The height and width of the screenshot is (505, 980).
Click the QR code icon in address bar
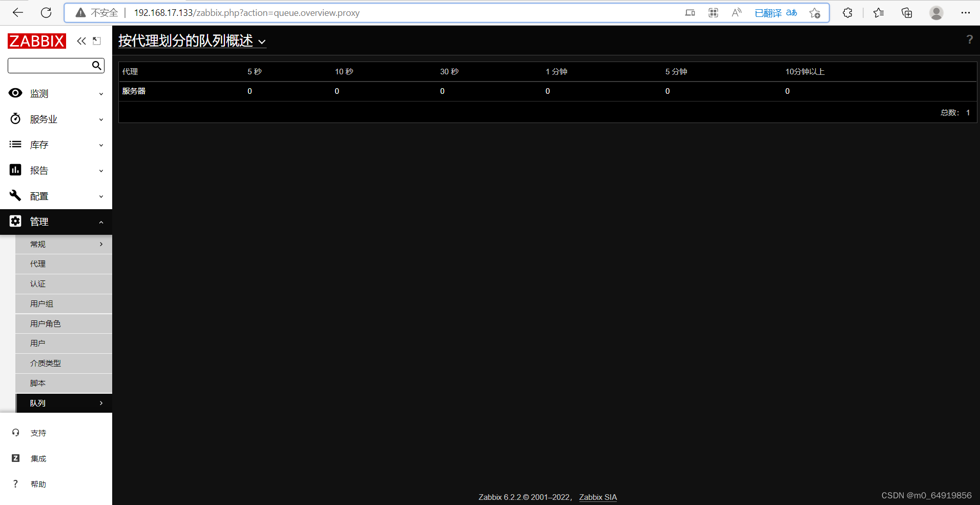click(x=713, y=13)
